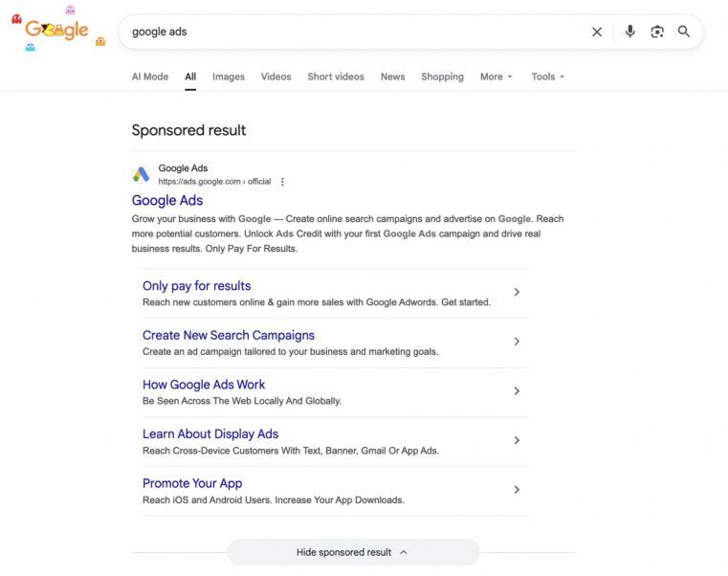728x576 pixels.
Task: Click Learn About Display Ads link
Action: [x=210, y=434]
